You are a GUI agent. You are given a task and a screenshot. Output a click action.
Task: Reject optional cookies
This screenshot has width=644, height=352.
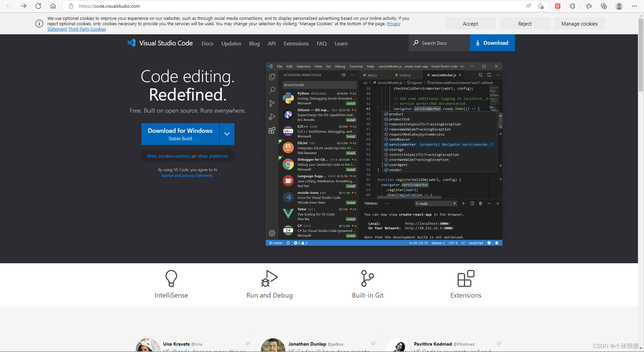[x=525, y=24]
